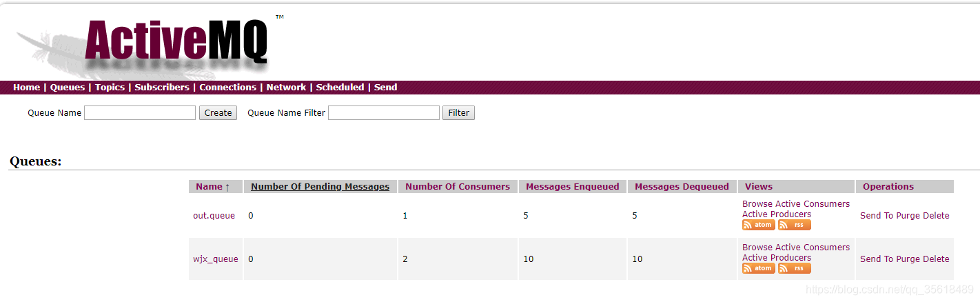Focus the Queue Name Filter field

tap(384, 112)
